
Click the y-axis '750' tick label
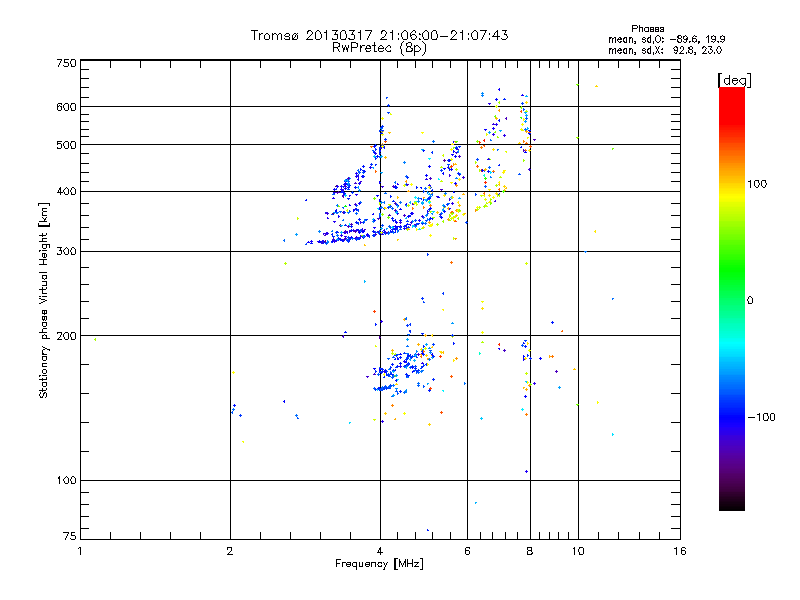click(66, 63)
